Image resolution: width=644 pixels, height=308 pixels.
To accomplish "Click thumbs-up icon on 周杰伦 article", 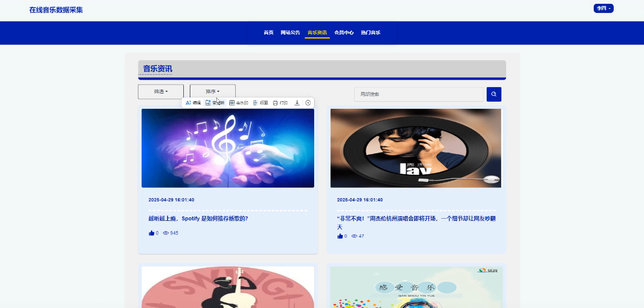I will [340, 236].
